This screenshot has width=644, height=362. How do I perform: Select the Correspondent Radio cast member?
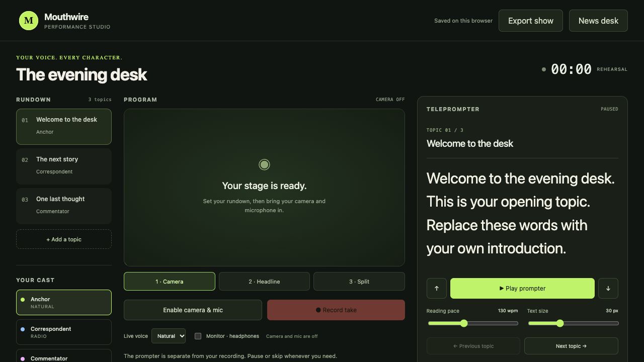point(64,332)
